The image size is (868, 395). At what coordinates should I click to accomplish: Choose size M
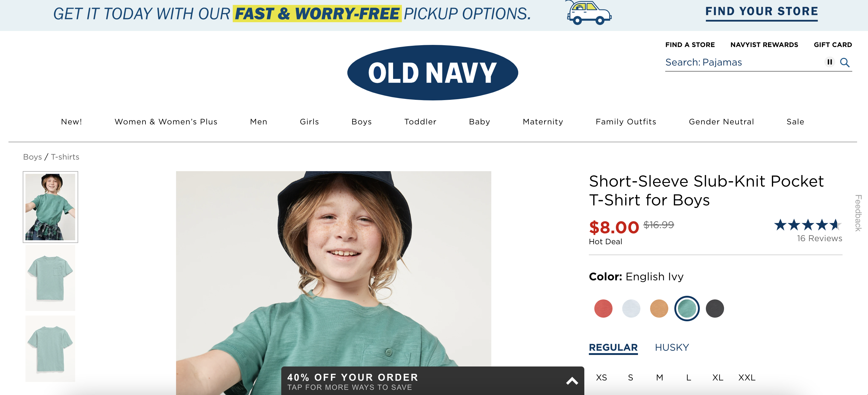coord(659,377)
